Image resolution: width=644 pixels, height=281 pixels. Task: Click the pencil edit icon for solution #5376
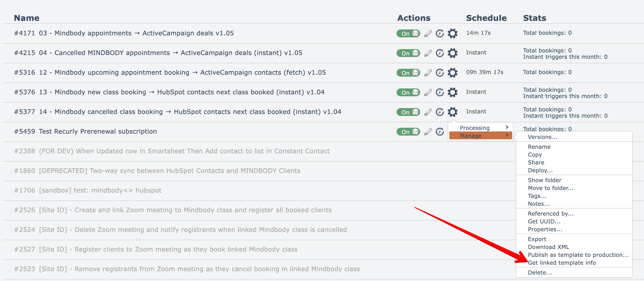click(428, 92)
